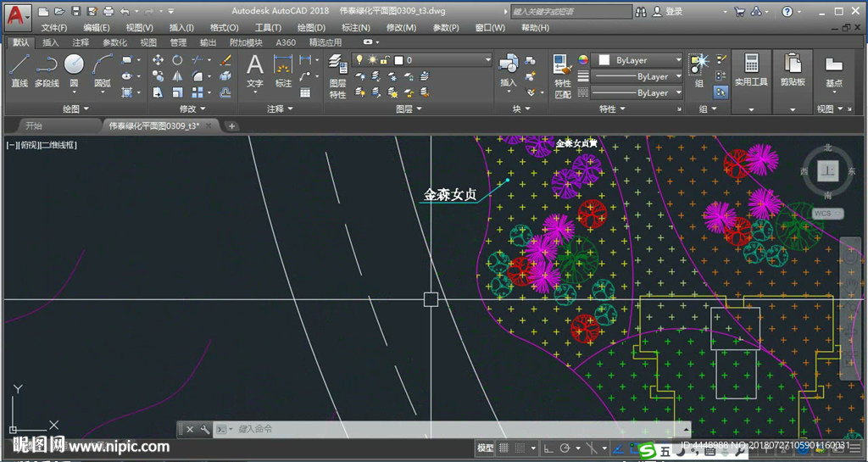Click the 登录 sign-in button
The height and width of the screenshot is (462, 868).
pos(668,11)
